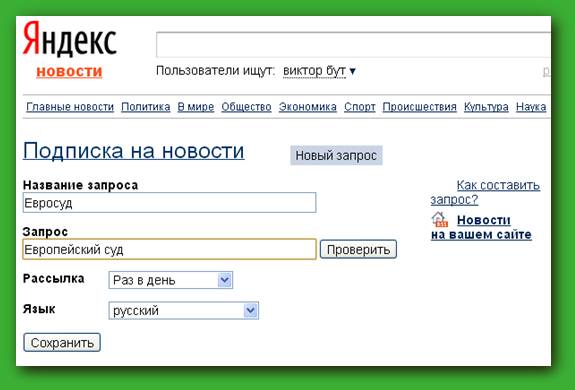The height and width of the screenshot is (390, 575).
Task: Click the RSS house icon
Action: (x=439, y=220)
